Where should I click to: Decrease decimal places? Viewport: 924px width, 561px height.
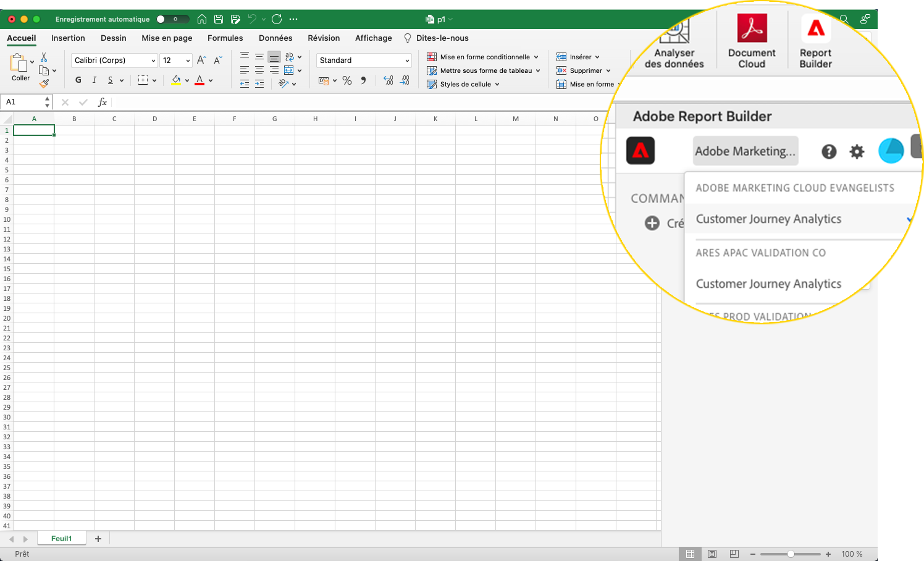tap(405, 80)
